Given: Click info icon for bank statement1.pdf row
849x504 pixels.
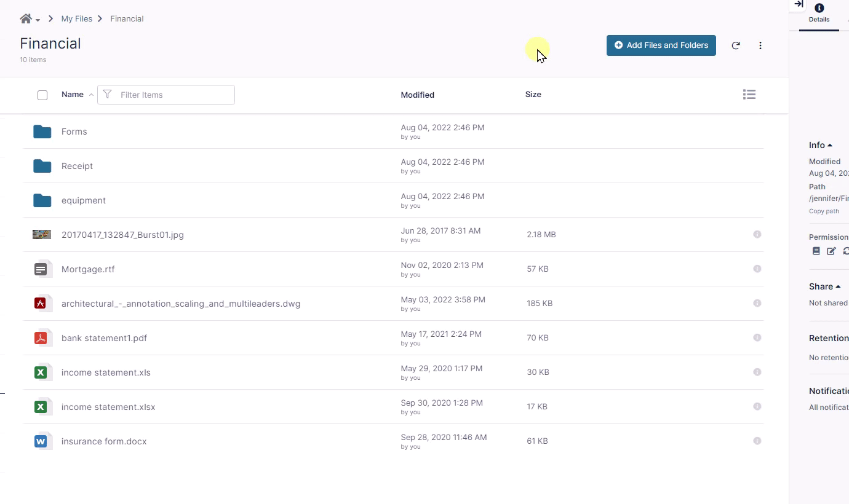Looking at the screenshot, I should pos(757,337).
